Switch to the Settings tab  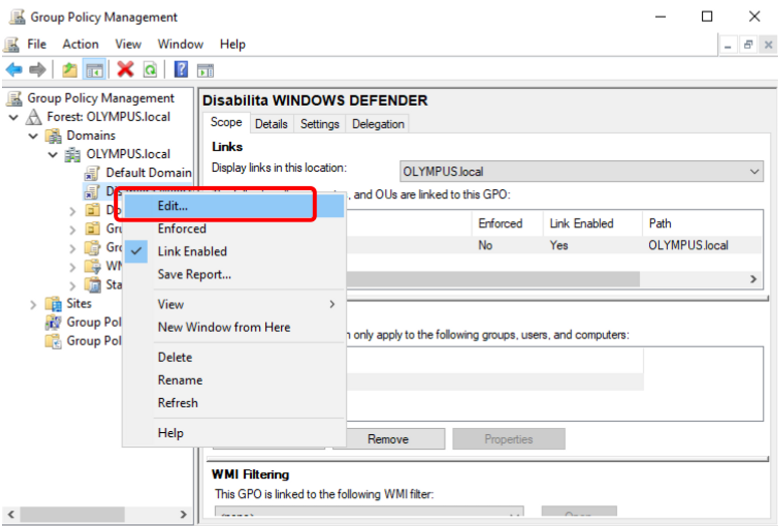(320, 124)
